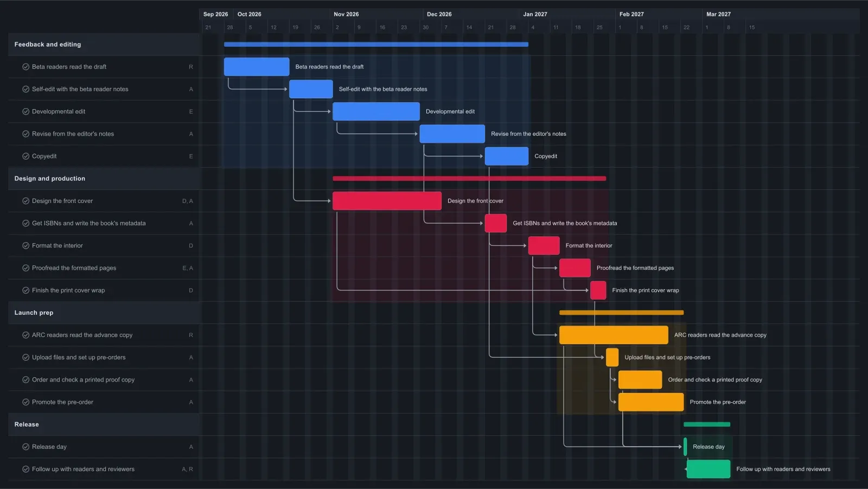
Task: Click check icon beside Get ISBNs and write the book's metadata
Action: [25, 223]
